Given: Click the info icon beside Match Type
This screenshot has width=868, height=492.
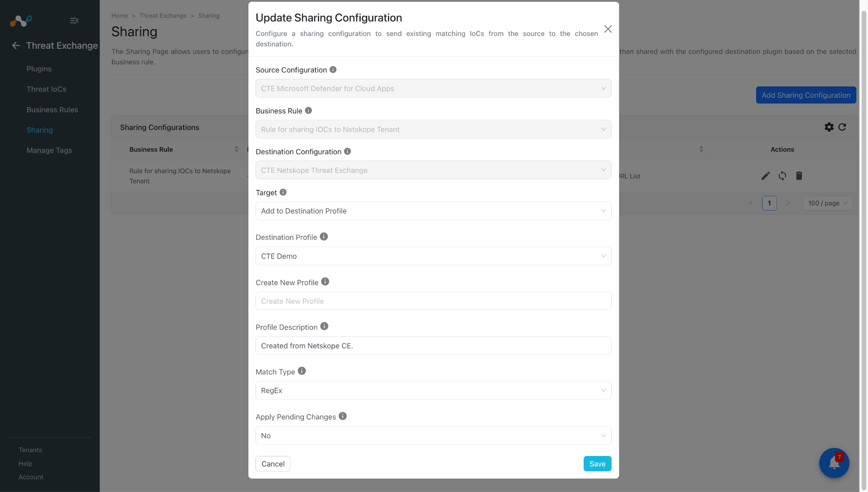Looking at the screenshot, I should point(302,371).
